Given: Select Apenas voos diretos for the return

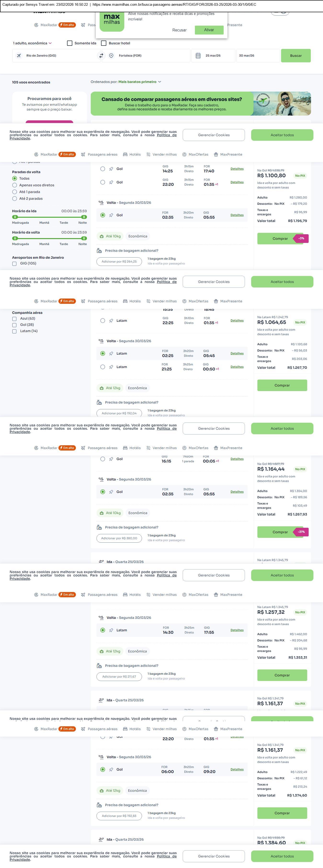Looking at the screenshot, I should pos(14,185).
